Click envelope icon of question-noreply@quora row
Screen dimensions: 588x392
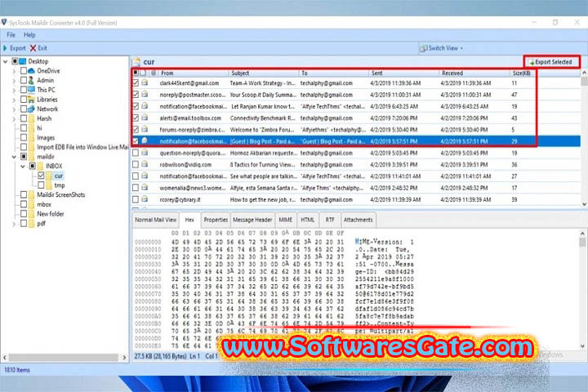pos(145,153)
